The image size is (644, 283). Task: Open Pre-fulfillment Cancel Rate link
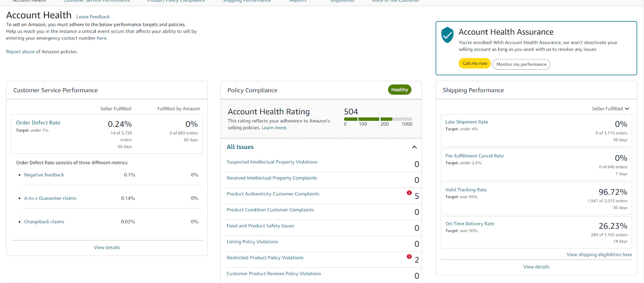(x=474, y=156)
